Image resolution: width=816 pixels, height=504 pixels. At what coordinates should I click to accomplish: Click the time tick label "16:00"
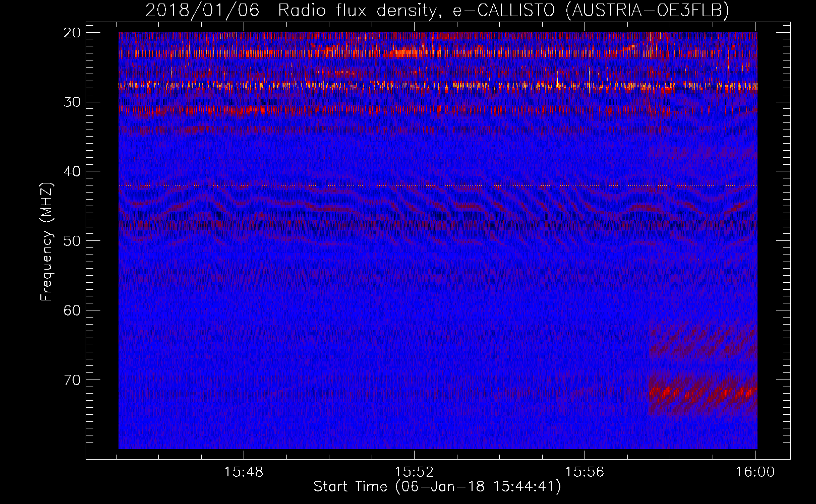(x=755, y=472)
